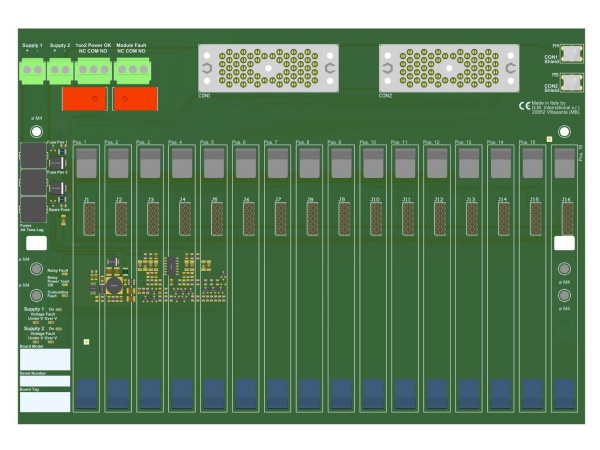Viewport: 600px width, 450px height.
Task: Select the CON2 Shield jumper at top right
Action: 572,81
